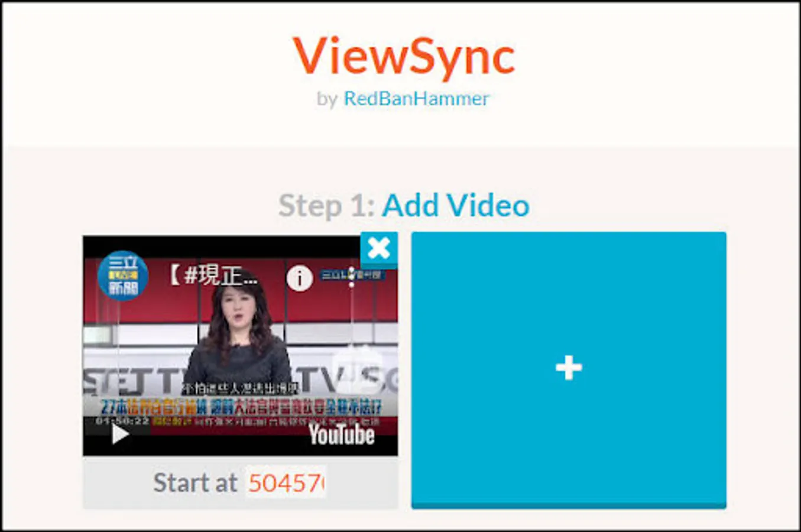Click the Start at label

tap(195, 483)
